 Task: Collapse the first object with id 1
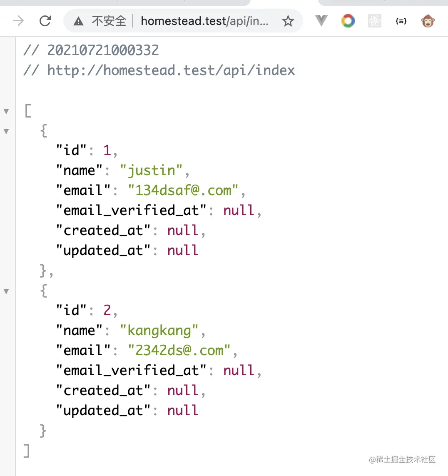pyautogui.click(x=6, y=131)
